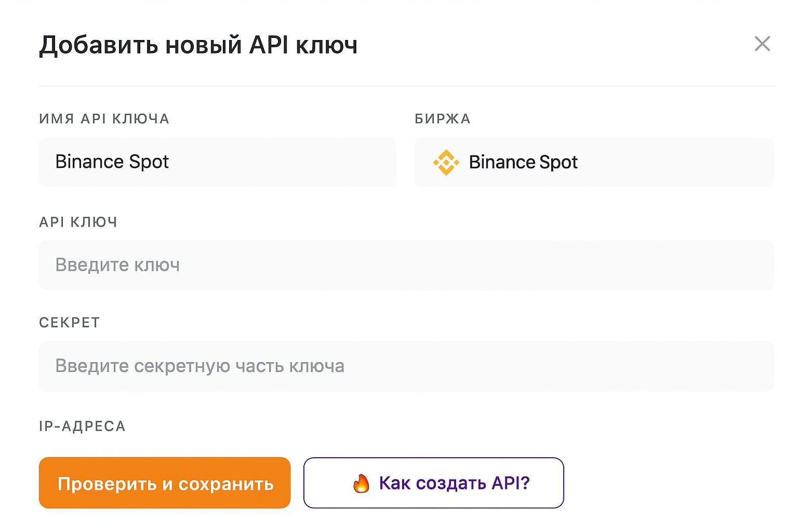Click the API КЛЮЧ label
Viewport: 798px width, 532px height.
(78, 222)
